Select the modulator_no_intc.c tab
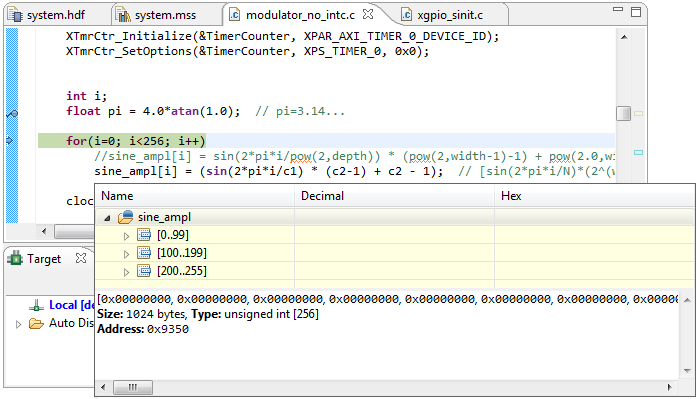This screenshot has width=697, height=399. [x=300, y=15]
